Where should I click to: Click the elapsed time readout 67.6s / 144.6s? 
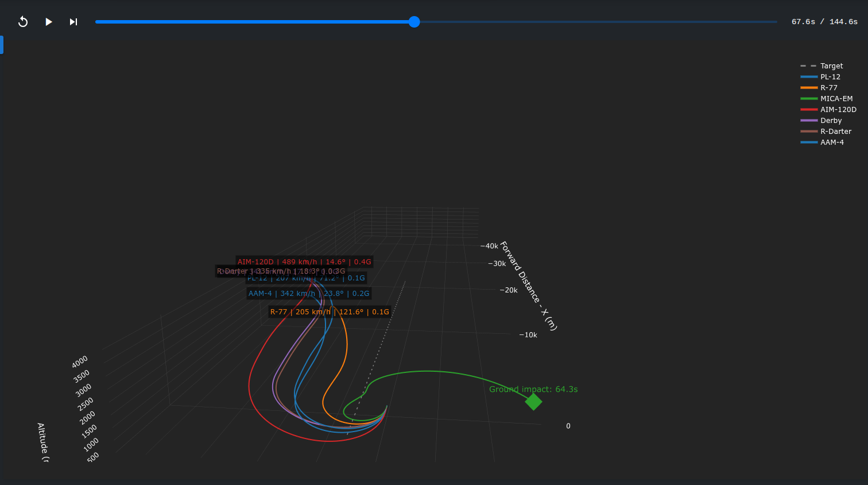(824, 22)
